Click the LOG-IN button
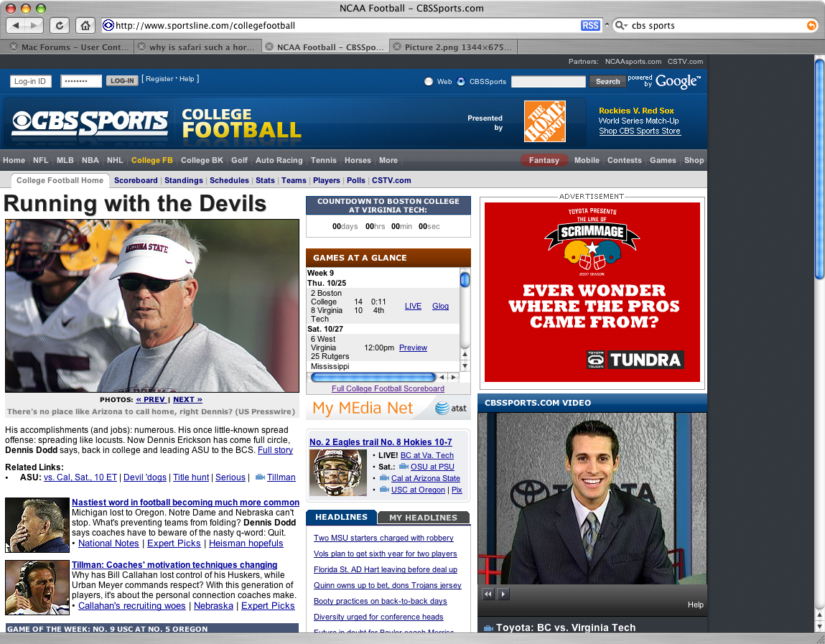Image resolution: width=825 pixels, height=644 pixels. coord(122,80)
